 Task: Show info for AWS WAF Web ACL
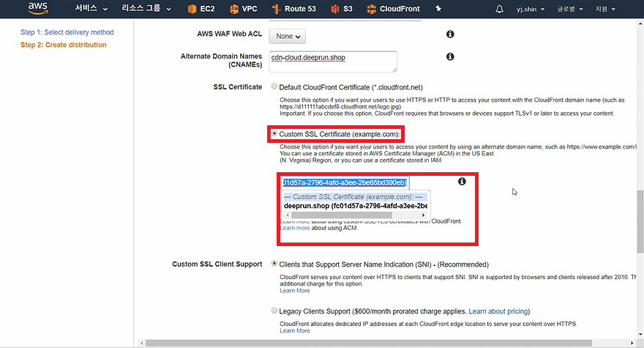(450, 34)
